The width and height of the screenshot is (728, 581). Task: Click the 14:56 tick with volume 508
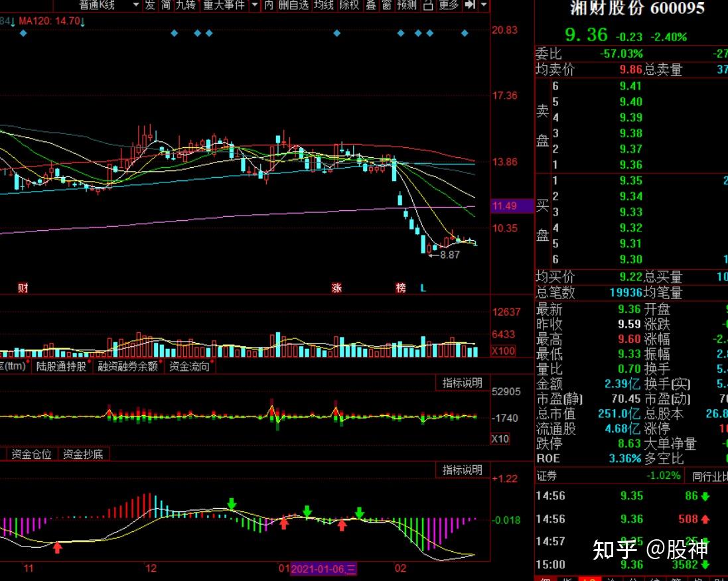click(x=622, y=519)
